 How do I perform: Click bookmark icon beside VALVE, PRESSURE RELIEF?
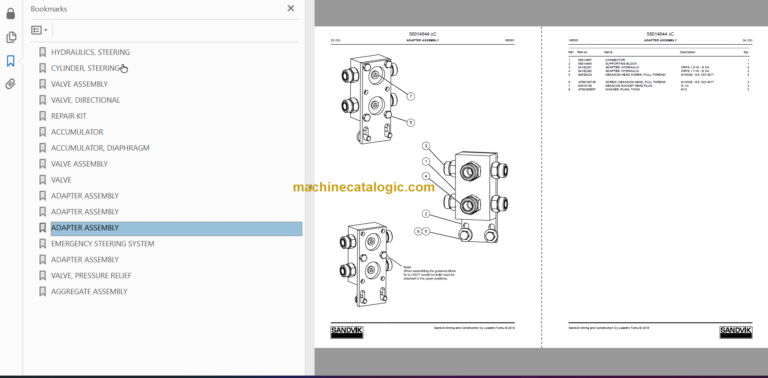(x=43, y=275)
